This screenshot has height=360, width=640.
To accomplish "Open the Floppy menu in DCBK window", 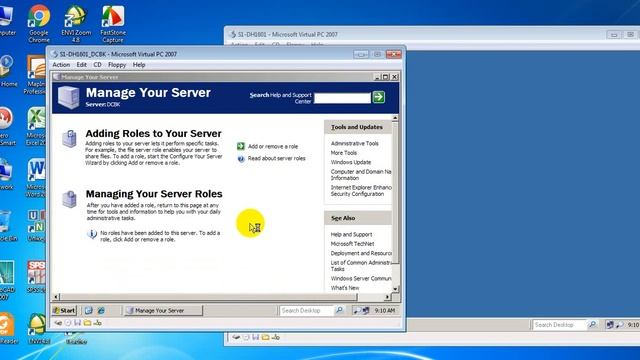I will pyautogui.click(x=117, y=65).
